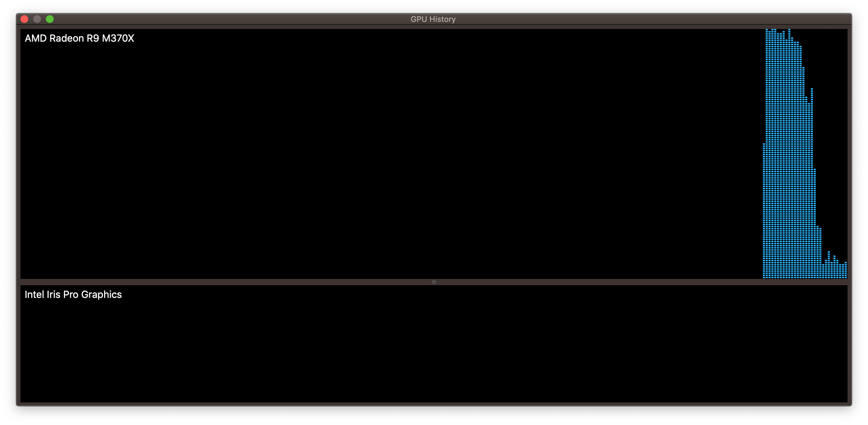The image size is (868, 425).
Task: Click the GPU History title bar text
Action: click(x=433, y=19)
